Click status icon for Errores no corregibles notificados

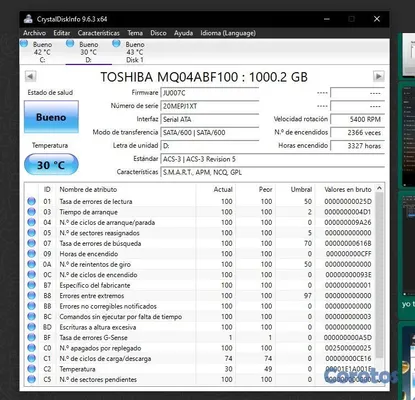point(32,306)
